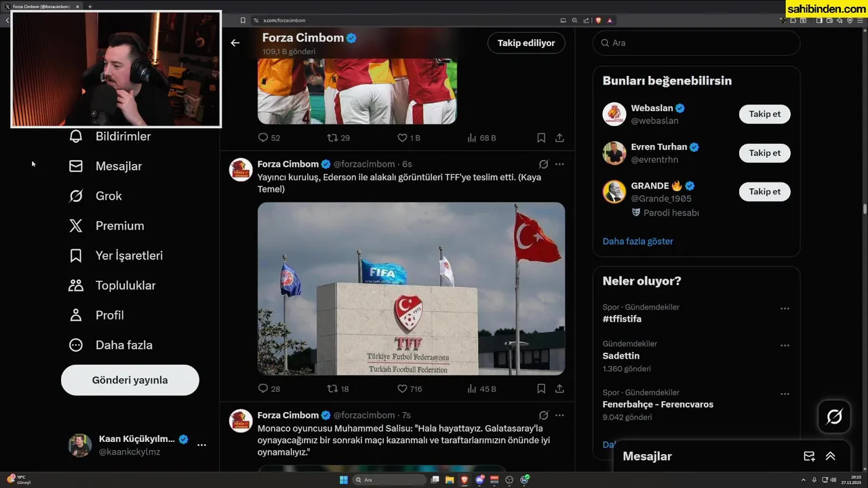Open Topluluklar communities
Image resolution: width=868 pixels, height=488 pixels.
click(112, 285)
